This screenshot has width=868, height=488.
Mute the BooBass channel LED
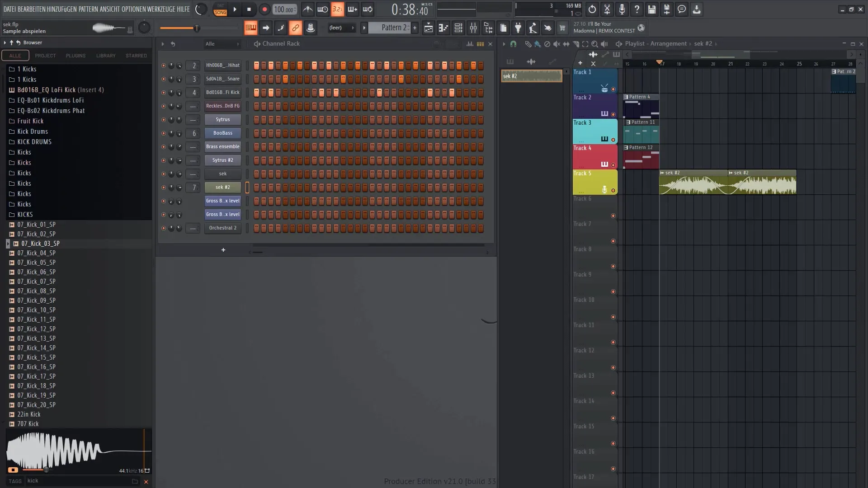[163, 133]
